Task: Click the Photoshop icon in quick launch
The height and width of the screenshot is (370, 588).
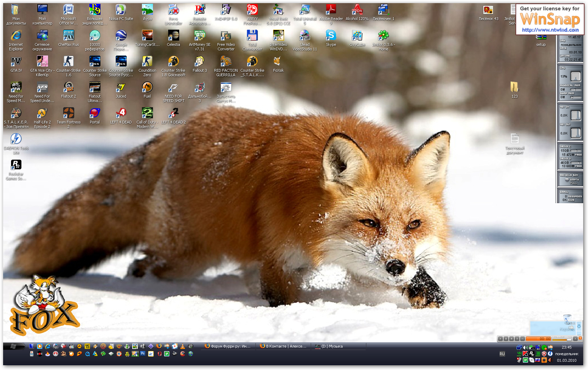Action: (x=143, y=353)
